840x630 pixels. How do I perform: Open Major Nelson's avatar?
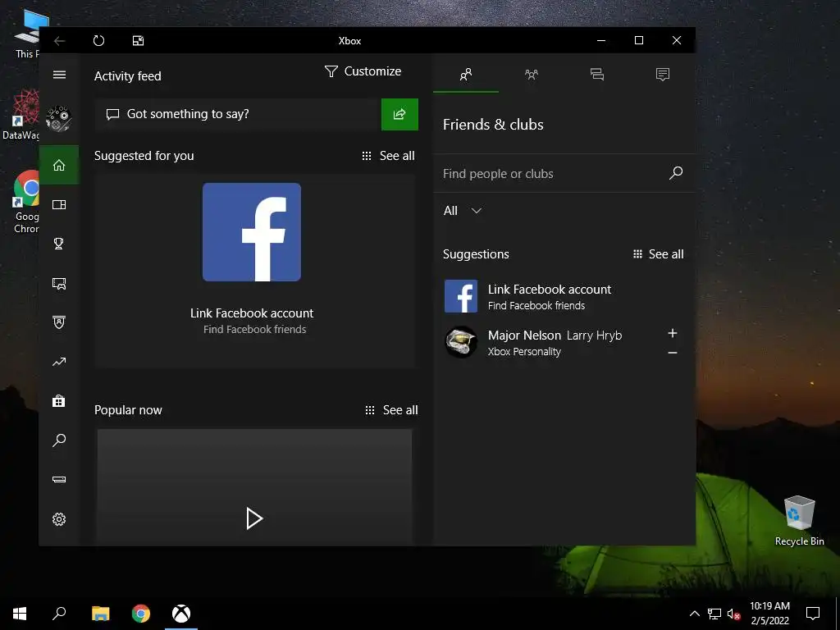(x=461, y=342)
